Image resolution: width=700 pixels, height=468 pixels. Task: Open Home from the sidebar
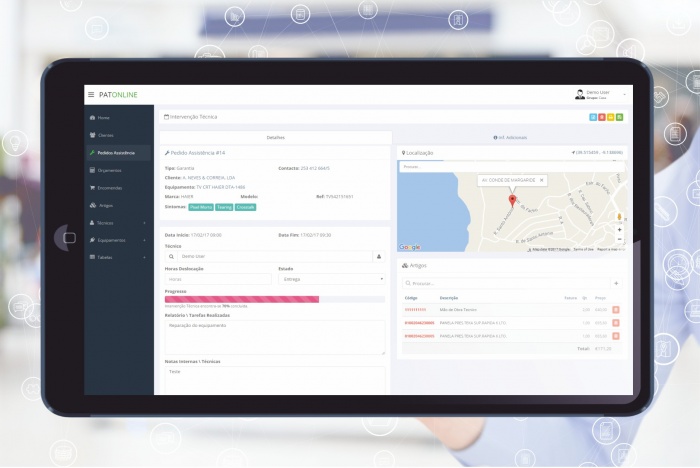coord(104,118)
